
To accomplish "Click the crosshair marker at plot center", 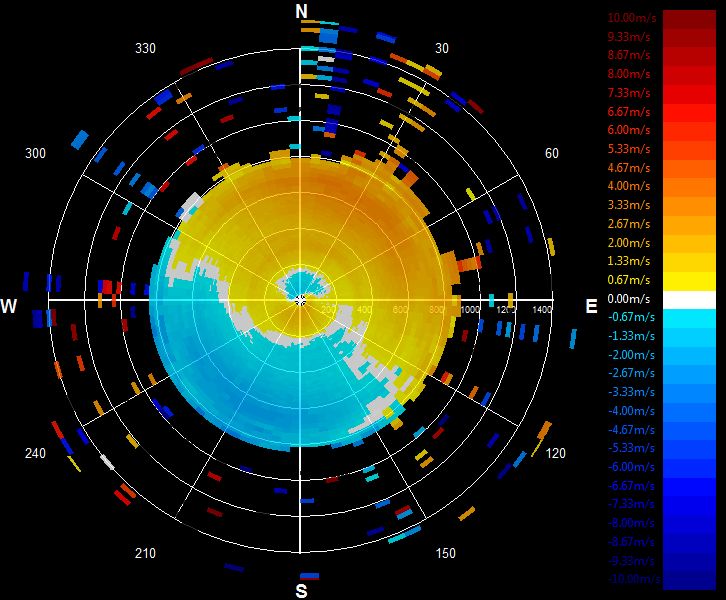I will 300,300.
